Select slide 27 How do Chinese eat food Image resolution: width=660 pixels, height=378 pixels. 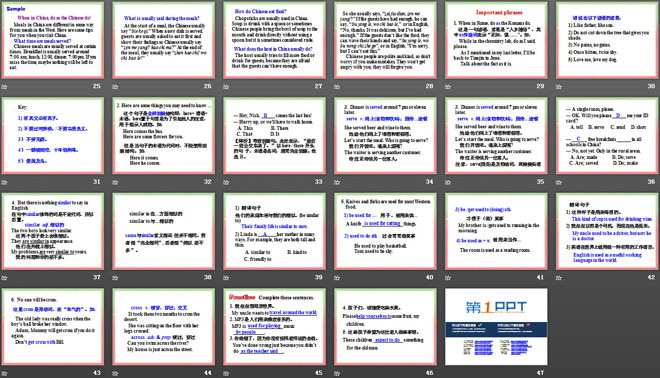click(274, 40)
